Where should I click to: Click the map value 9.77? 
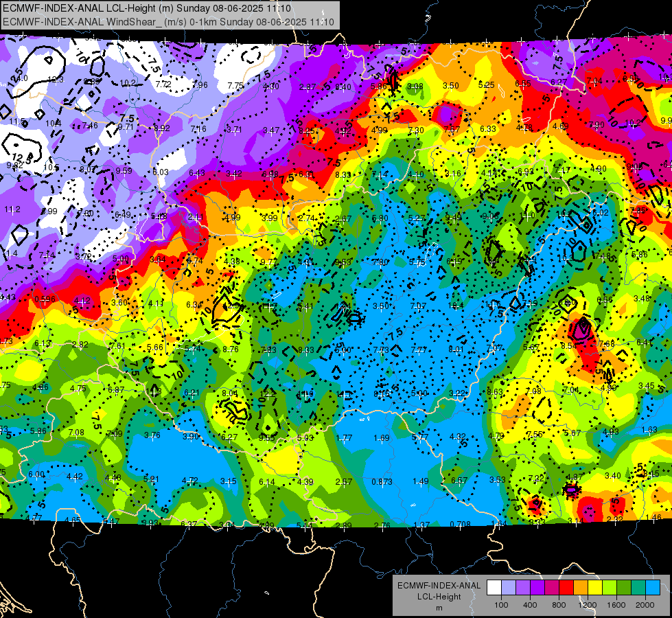click(x=268, y=262)
